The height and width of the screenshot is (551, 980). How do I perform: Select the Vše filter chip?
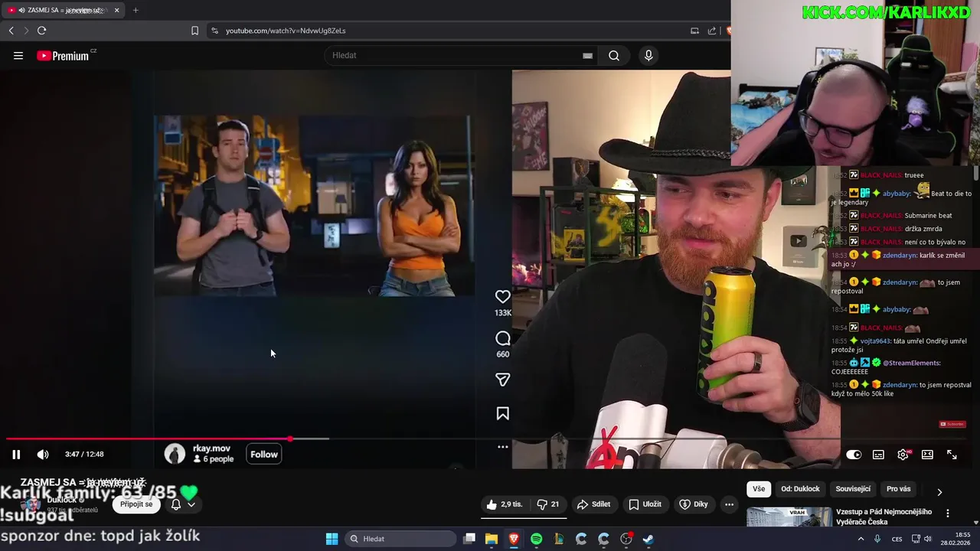click(x=759, y=489)
